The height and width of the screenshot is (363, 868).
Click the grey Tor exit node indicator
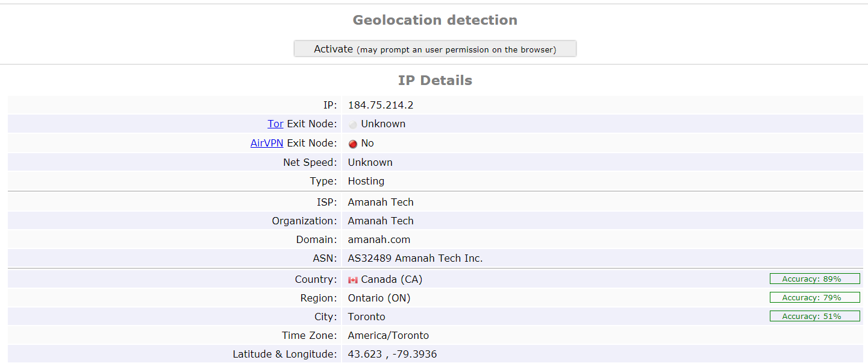353,124
